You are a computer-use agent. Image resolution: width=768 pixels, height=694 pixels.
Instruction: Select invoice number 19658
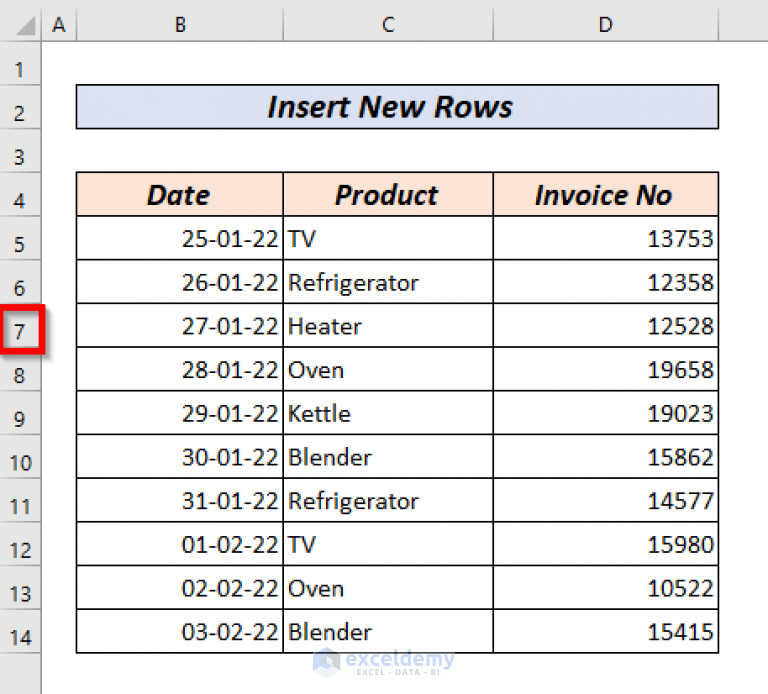(606, 369)
